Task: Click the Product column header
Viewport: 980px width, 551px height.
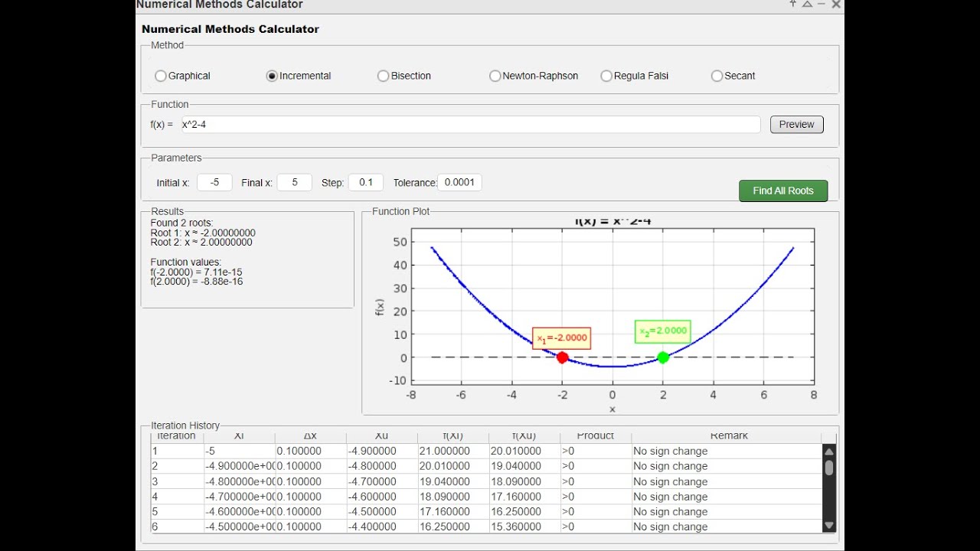Action: pos(596,436)
